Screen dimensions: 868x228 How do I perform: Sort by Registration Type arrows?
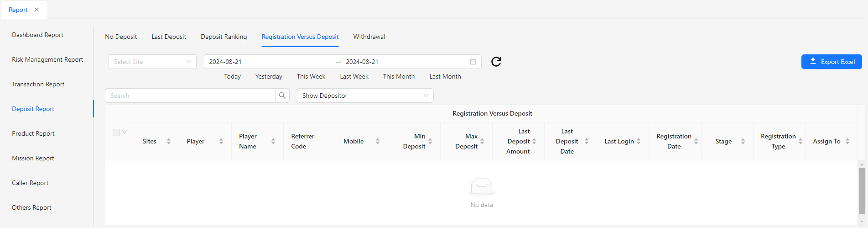(800, 141)
